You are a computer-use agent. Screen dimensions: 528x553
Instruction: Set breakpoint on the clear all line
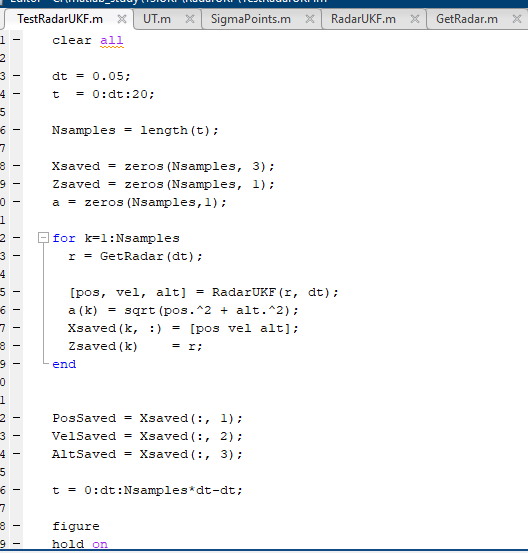17,40
